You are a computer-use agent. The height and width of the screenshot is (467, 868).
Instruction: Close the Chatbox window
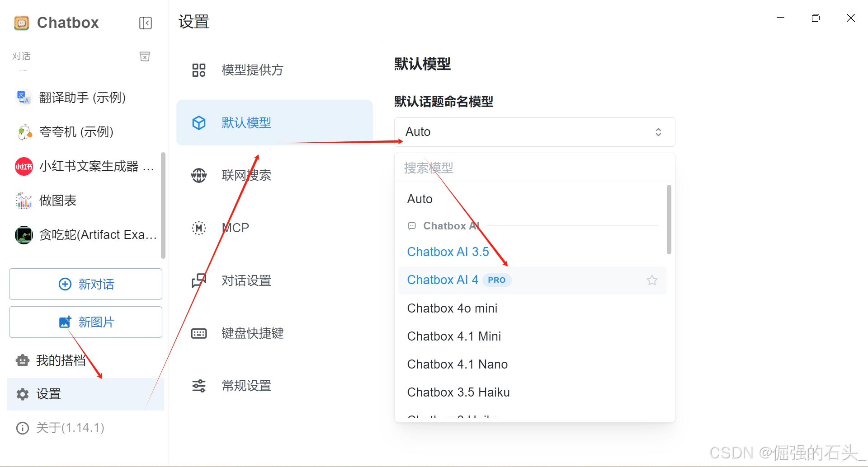tap(851, 18)
